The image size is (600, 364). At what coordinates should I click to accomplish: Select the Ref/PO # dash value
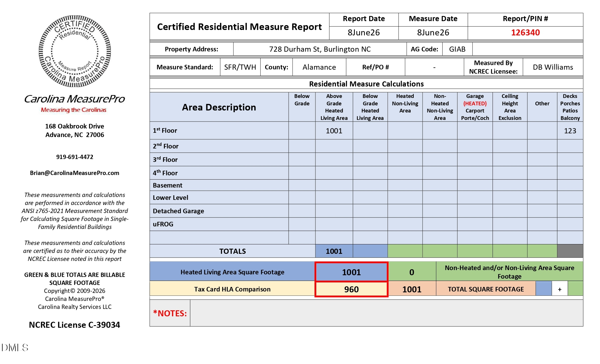click(x=434, y=67)
